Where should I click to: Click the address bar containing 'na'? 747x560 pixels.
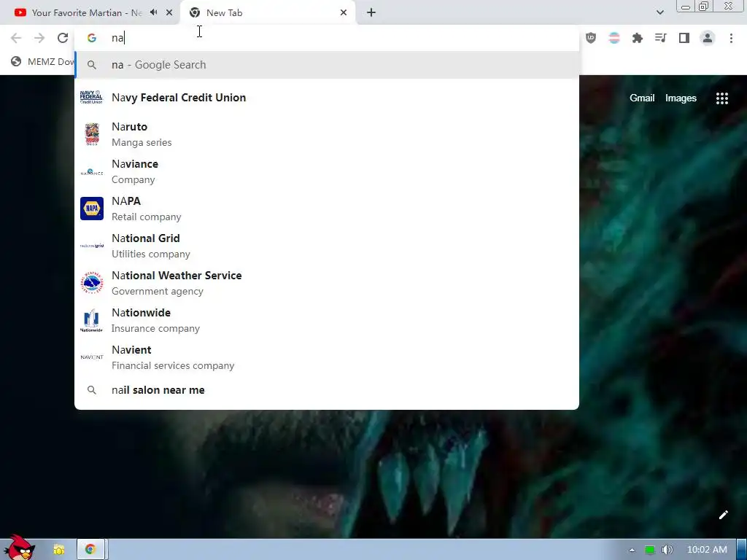(x=327, y=38)
